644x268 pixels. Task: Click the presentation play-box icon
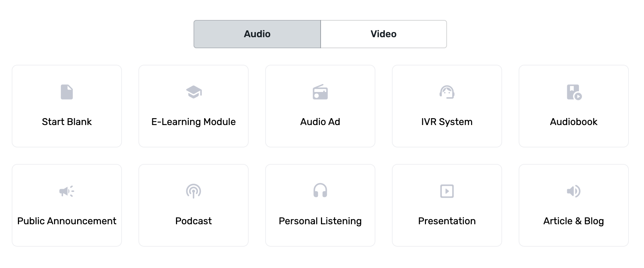tap(447, 191)
